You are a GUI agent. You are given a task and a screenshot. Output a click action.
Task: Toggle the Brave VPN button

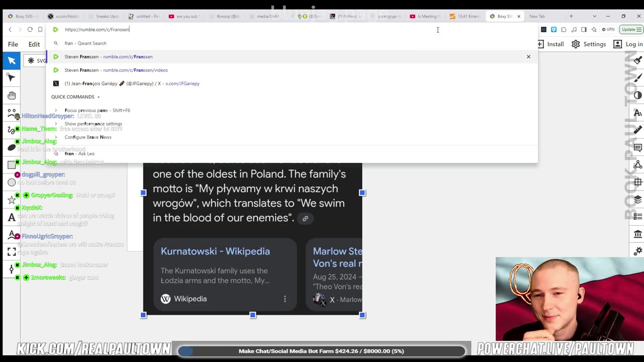[x=608, y=30]
